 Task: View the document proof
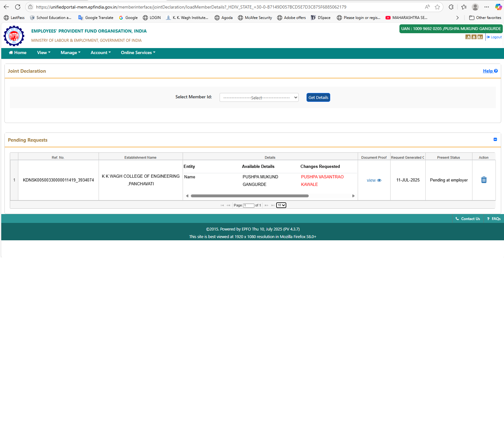pyautogui.click(x=374, y=180)
